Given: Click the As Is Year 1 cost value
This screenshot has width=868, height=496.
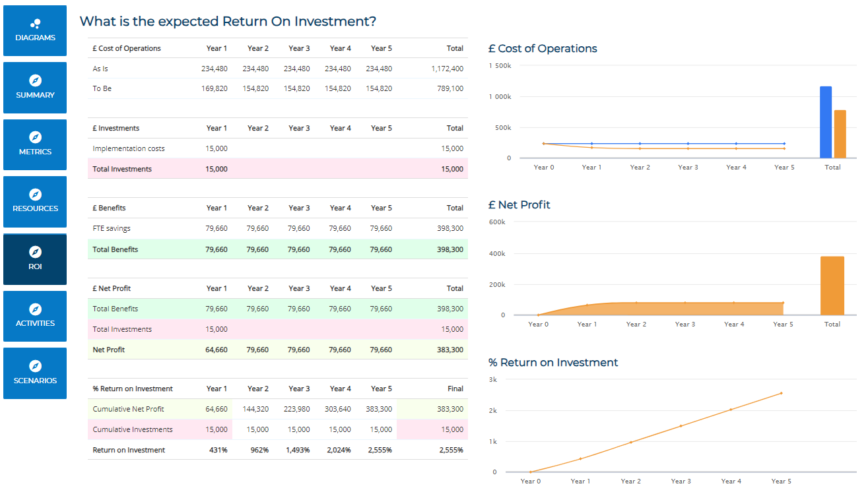Looking at the screenshot, I should click(x=215, y=69).
